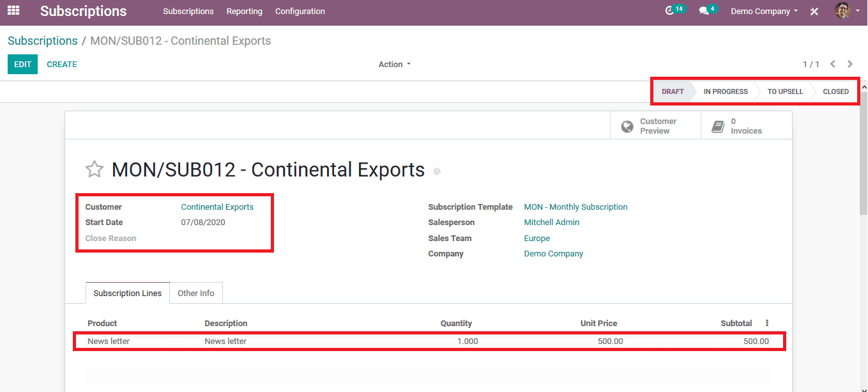Click the vertical scrollbar up arrow
868x392 pixels.
point(864,88)
